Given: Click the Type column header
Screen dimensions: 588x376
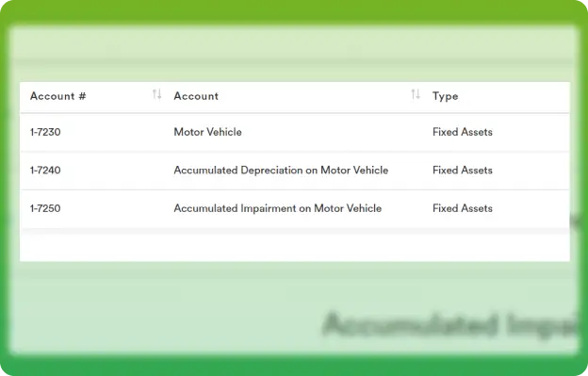Looking at the screenshot, I should 445,96.
